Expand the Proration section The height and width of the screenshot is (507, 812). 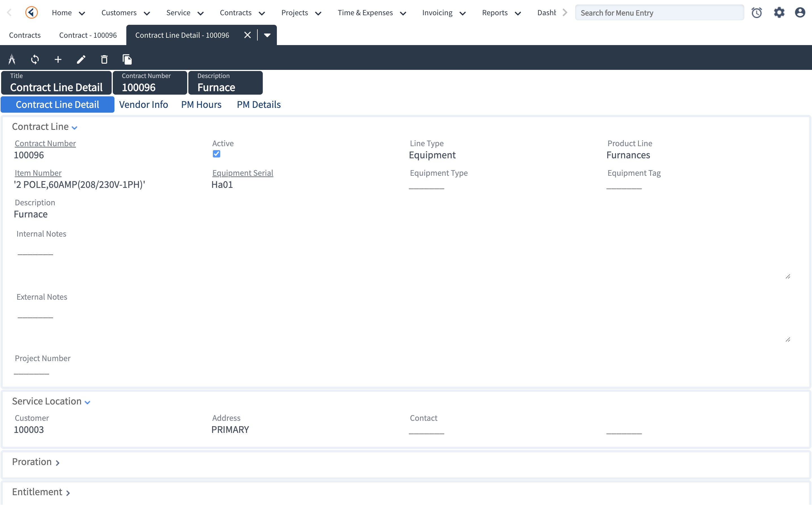58,463
